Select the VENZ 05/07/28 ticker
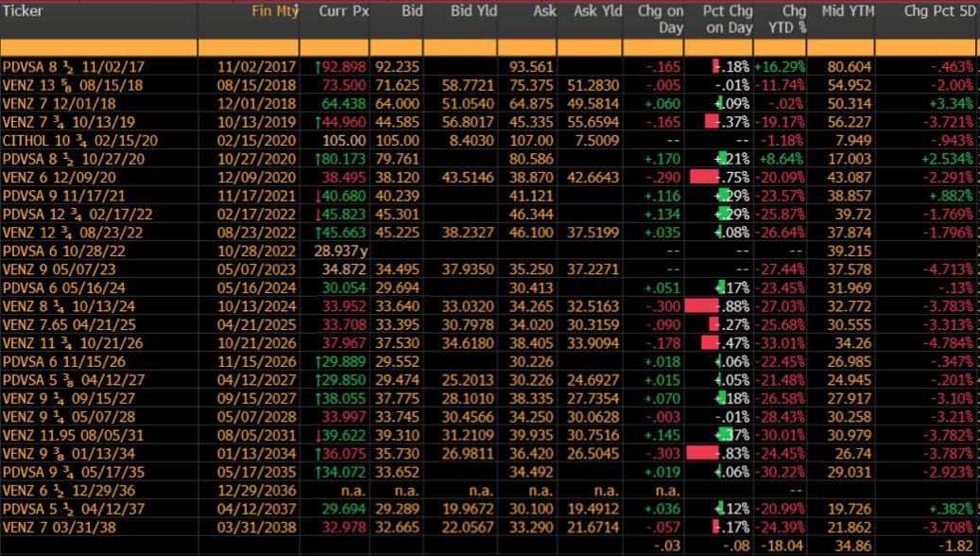 69,417
